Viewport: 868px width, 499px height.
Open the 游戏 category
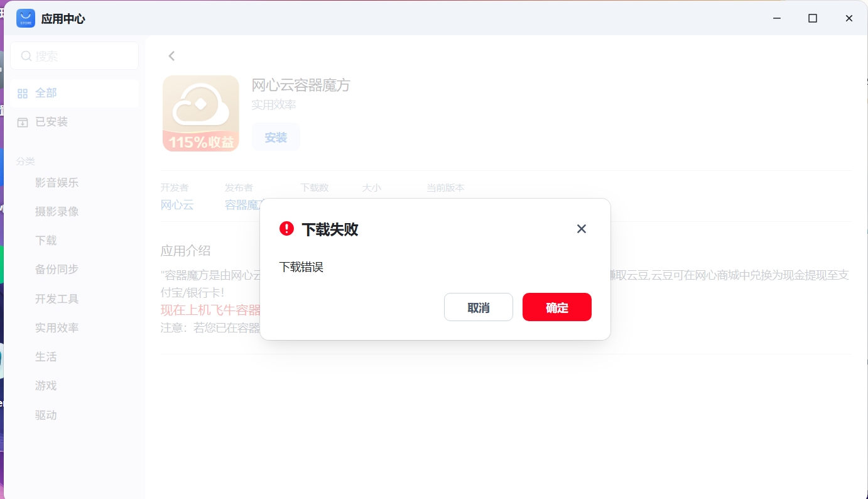(46, 386)
